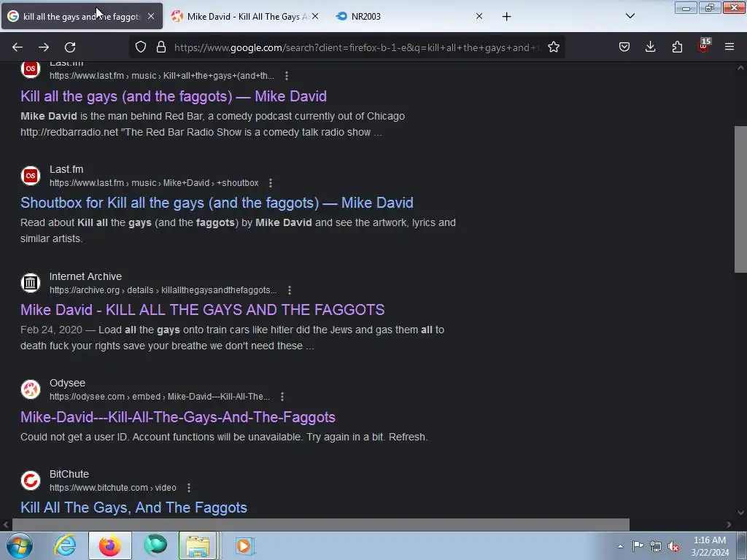Click the archive.org breadcrumb URL text

tap(163, 290)
